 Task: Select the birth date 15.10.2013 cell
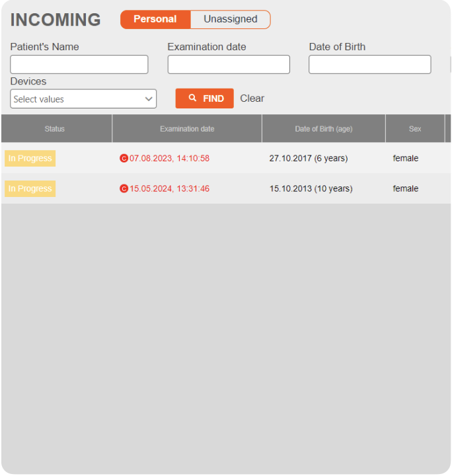pos(311,189)
